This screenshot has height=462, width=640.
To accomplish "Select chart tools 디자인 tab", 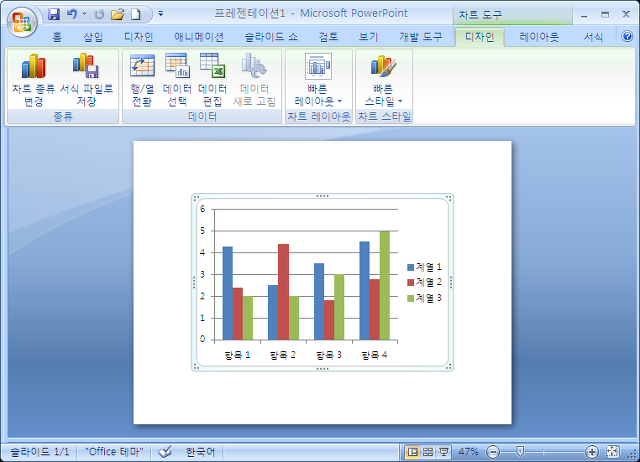I will [x=480, y=37].
